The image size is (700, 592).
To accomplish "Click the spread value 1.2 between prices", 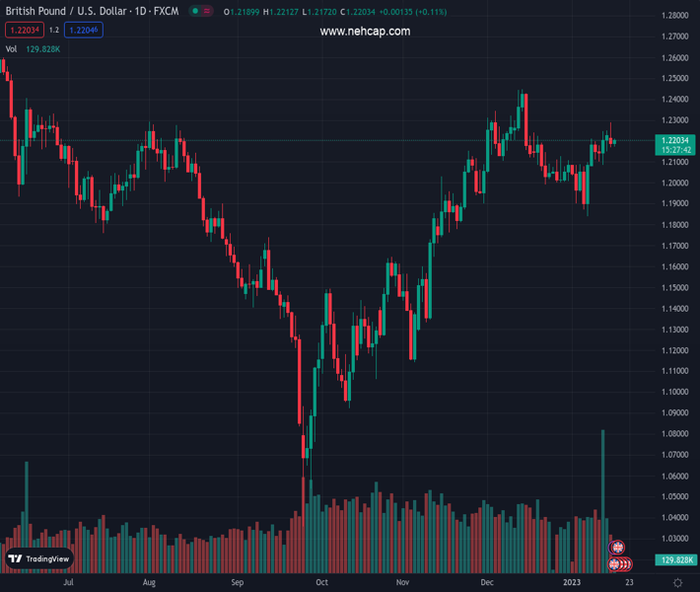I will pyautogui.click(x=54, y=31).
